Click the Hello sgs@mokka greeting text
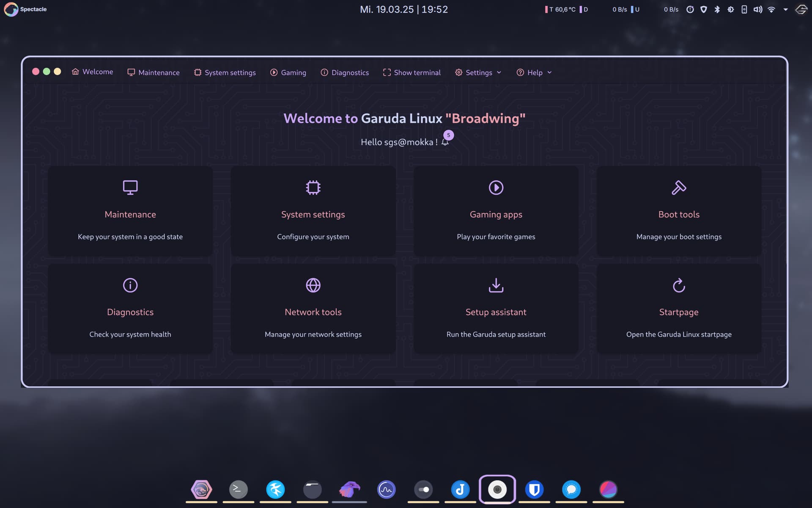 (x=399, y=142)
